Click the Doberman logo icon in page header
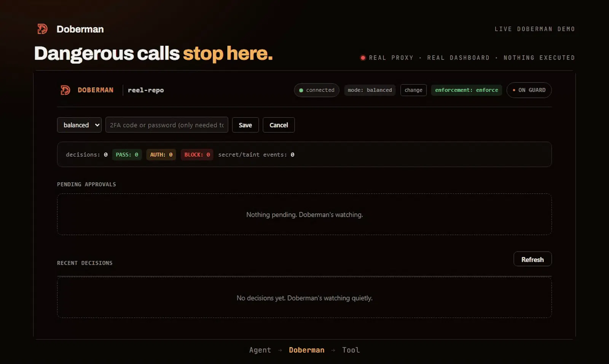609x364 pixels. (x=42, y=29)
